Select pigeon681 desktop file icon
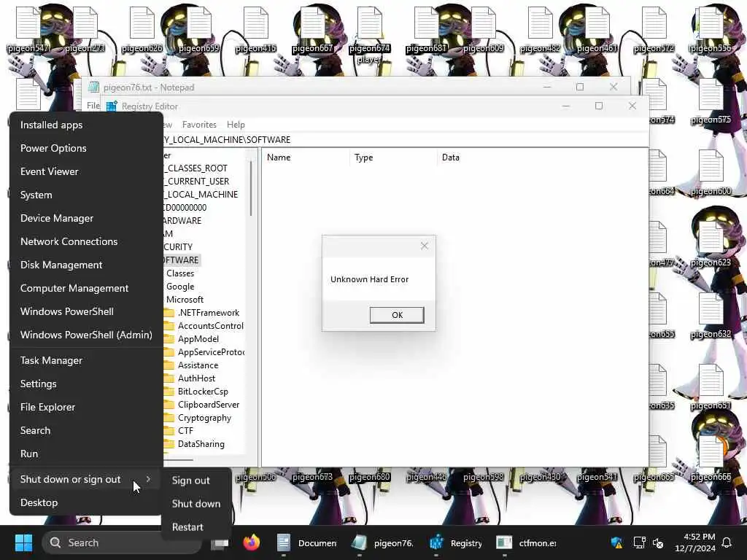This screenshot has width=747, height=560. click(x=426, y=29)
